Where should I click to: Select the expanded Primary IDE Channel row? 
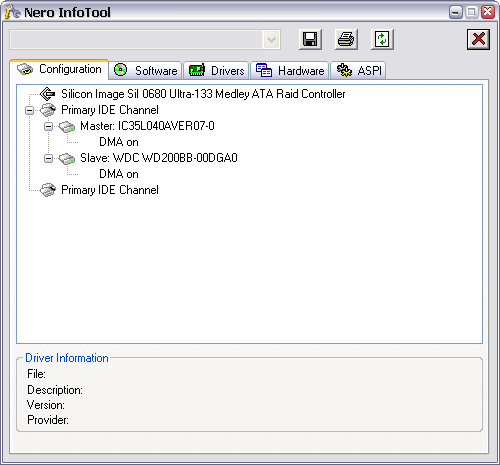coord(110,110)
